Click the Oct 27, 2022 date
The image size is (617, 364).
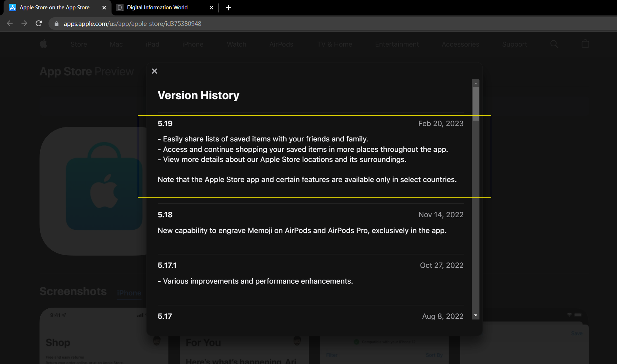pos(442,265)
